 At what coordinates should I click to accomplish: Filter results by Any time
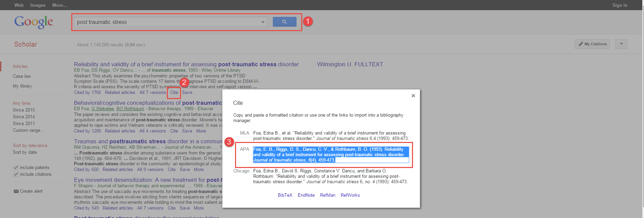[x=22, y=103]
